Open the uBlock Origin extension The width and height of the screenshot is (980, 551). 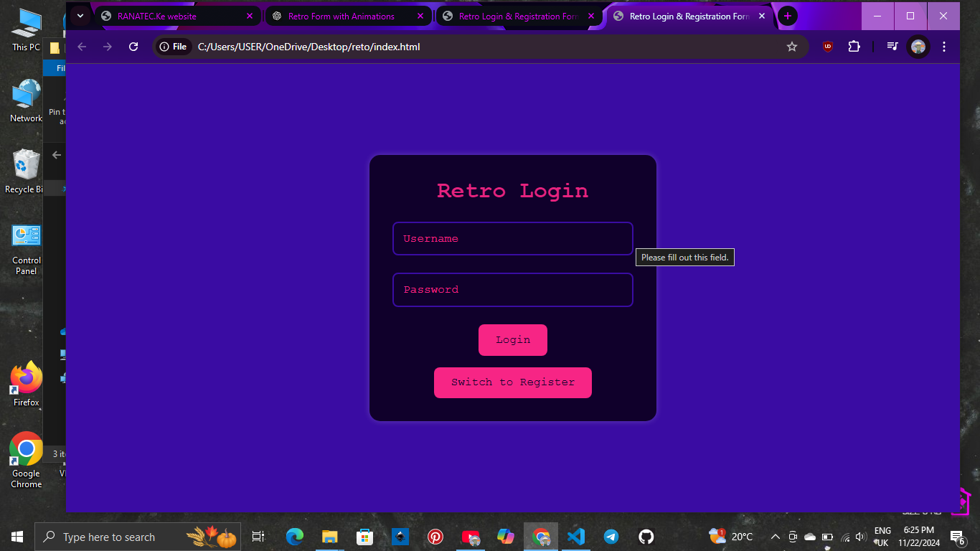tap(828, 47)
